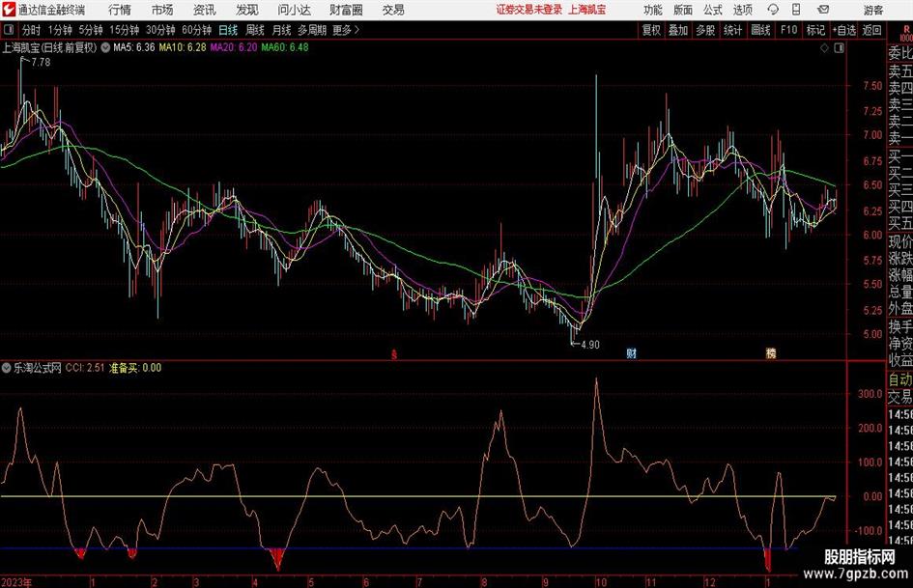Click the 证券交易未登录 login link
The height and width of the screenshot is (588, 913).
pos(529,10)
